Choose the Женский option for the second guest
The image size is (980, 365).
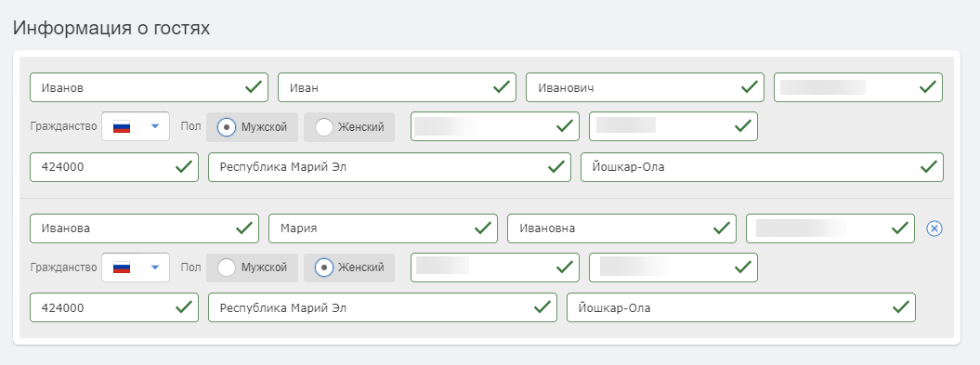click(349, 267)
